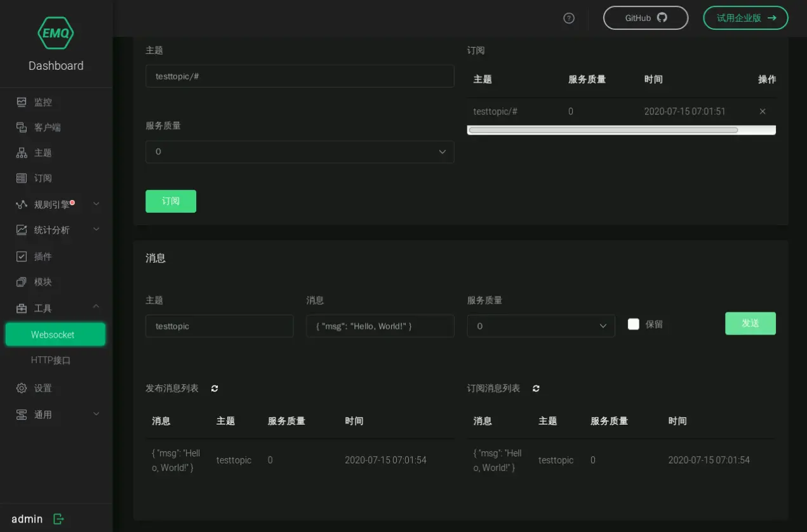The image size is (807, 532).
Task: Click the subscription table horizontal scrollbar
Action: [603, 130]
